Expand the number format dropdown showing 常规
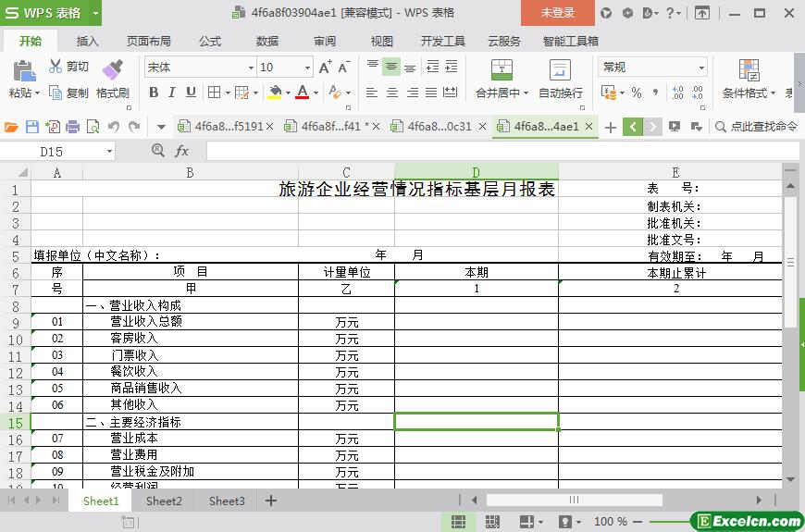 [701, 68]
